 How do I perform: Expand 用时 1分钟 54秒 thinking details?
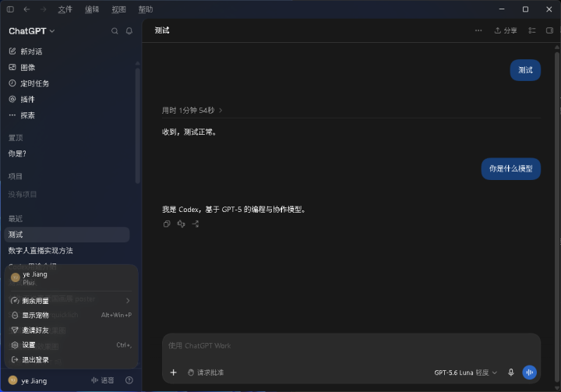coord(192,110)
